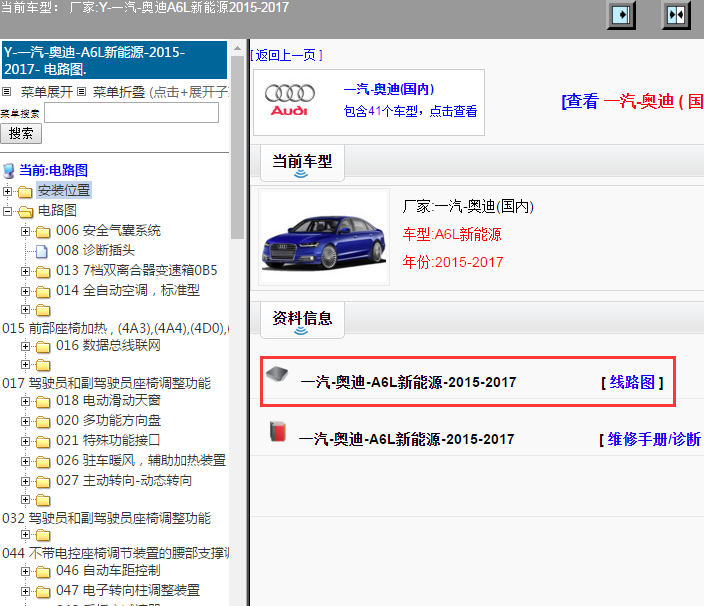704x606 pixels.
Task: Select 015 前部座椅加热 tree item
Action: click(x=115, y=329)
